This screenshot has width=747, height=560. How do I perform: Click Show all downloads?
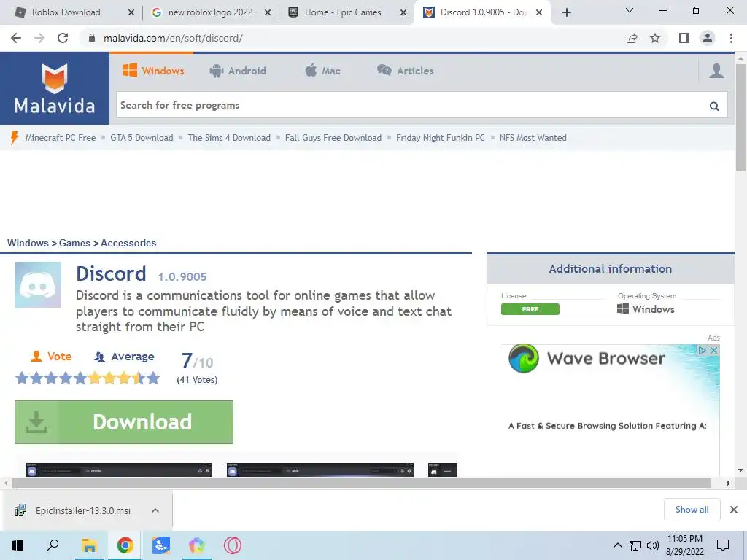pos(692,510)
